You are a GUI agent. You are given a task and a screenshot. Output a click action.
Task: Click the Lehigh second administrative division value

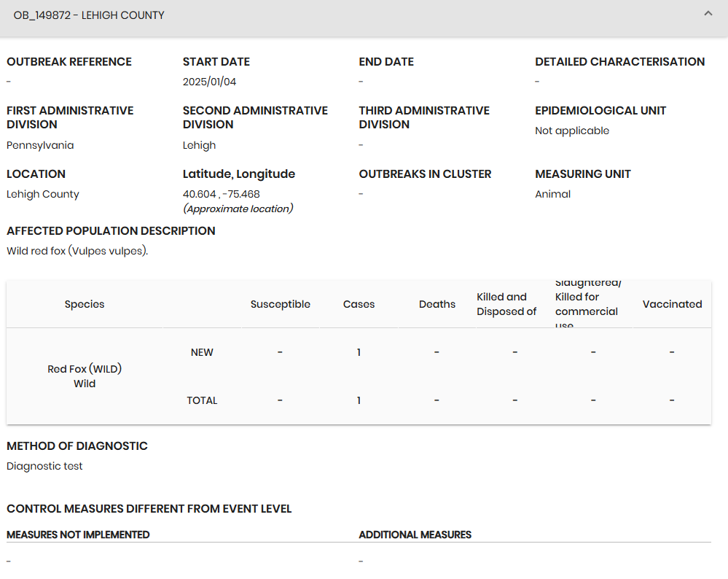point(199,145)
